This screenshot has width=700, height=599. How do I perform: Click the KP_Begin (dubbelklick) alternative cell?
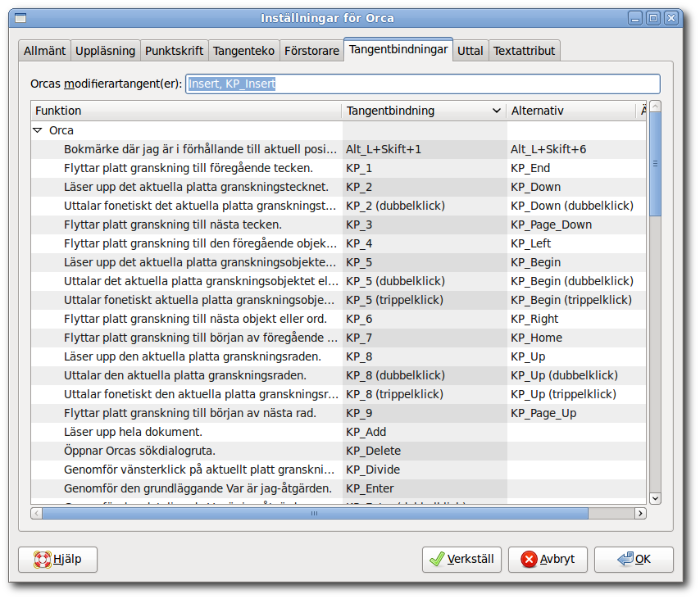click(576, 281)
